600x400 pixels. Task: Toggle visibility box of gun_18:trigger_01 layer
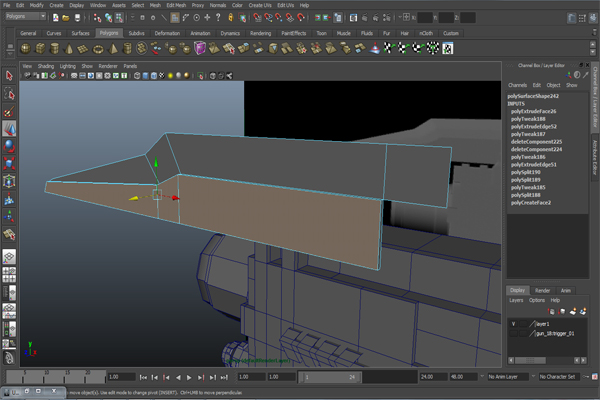[x=514, y=334]
